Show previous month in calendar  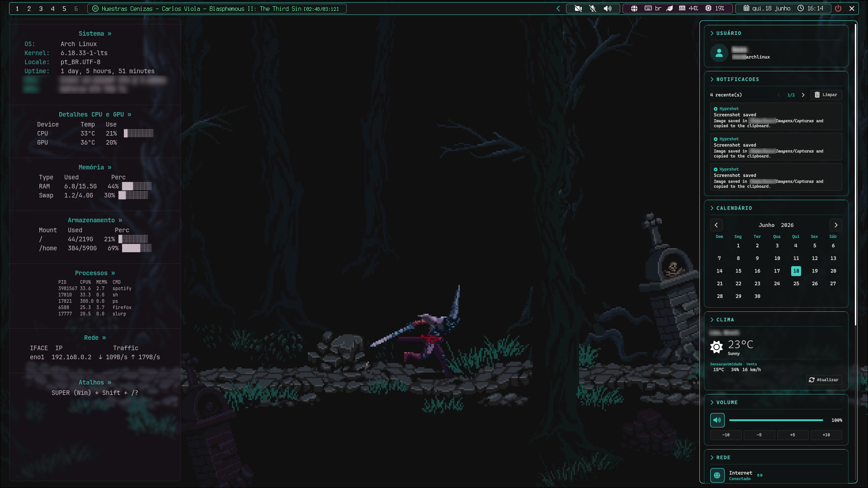pos(716,225)
